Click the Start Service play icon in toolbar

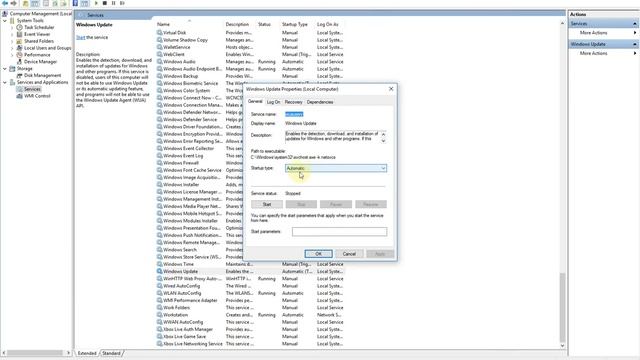96,3
